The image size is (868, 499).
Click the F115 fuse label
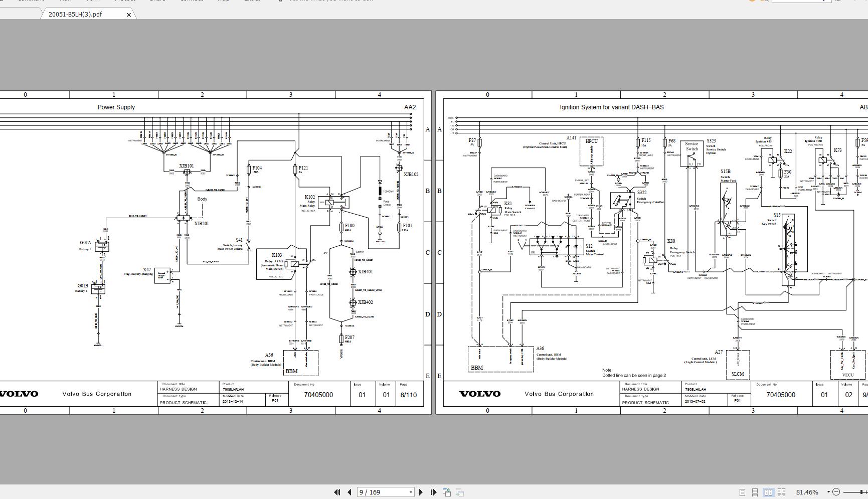tap(646, 140)
